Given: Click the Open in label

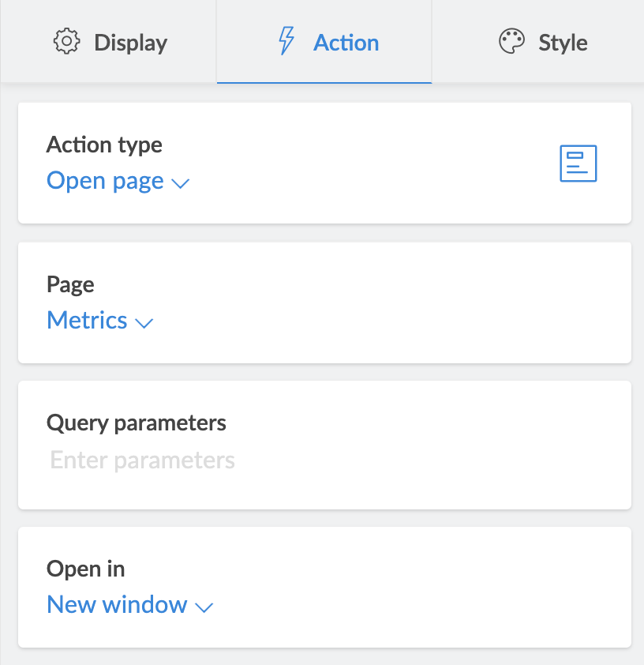Looking at the screenshot, I should pos(86,569).
